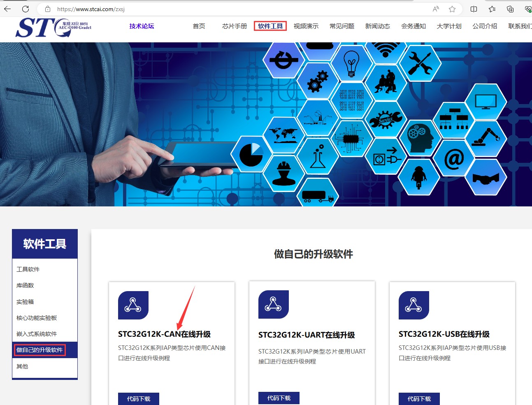Click the head with gears hexagon icon
Screen dimensions: 532x405
[420, 138]
